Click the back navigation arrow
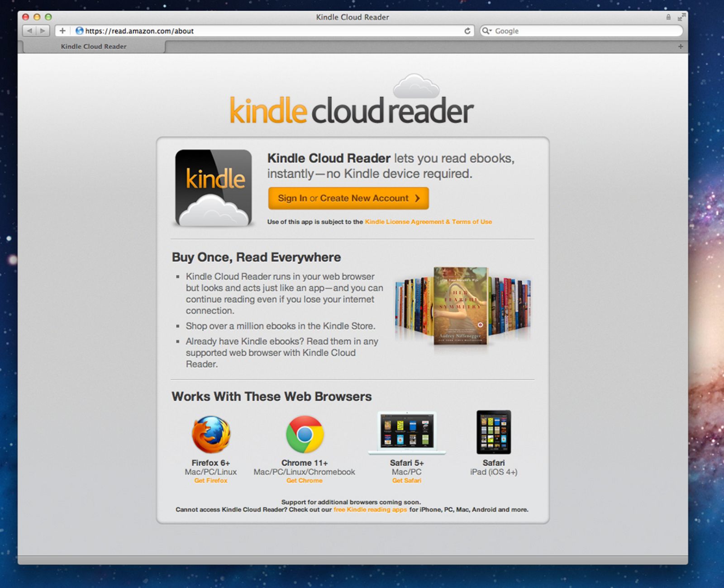The height and width of the screenshot is (588, 724). click(x=29, y=31)
